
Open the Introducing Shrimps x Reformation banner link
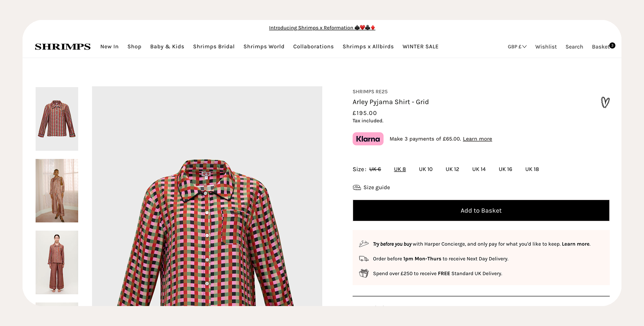(x=322, y=28)
